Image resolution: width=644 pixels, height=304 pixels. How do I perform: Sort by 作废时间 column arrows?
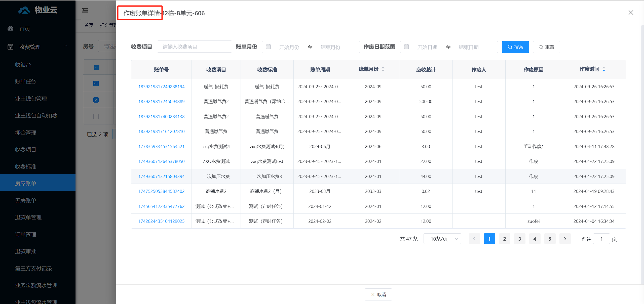[x=604, y=69]
